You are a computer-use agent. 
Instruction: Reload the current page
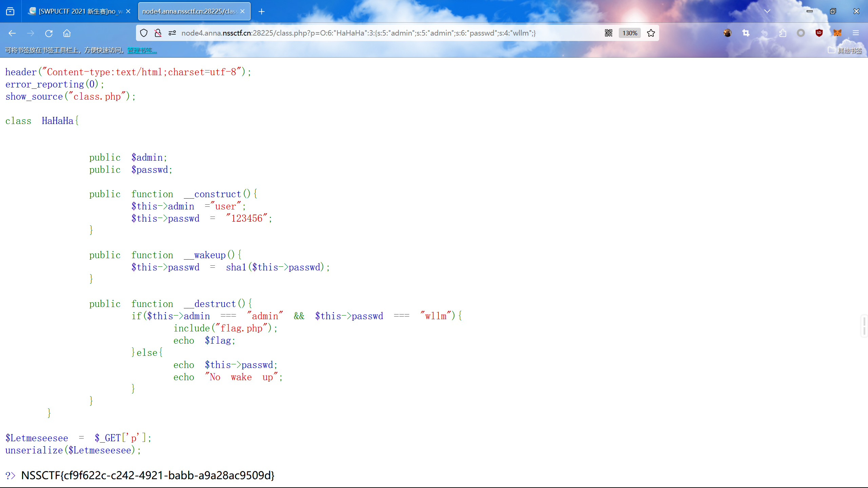(x=49, y=33)
